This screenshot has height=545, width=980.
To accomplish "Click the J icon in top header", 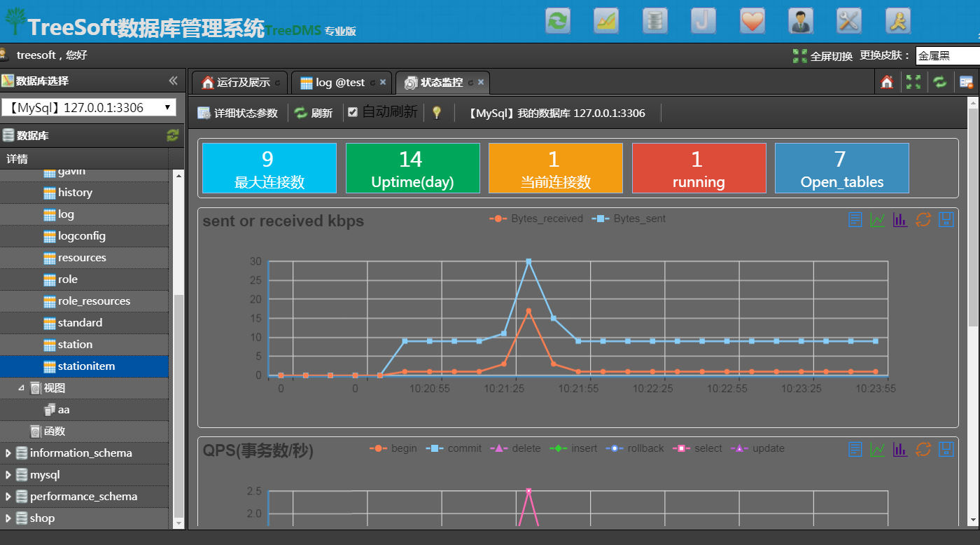I will tap(703, 20).
